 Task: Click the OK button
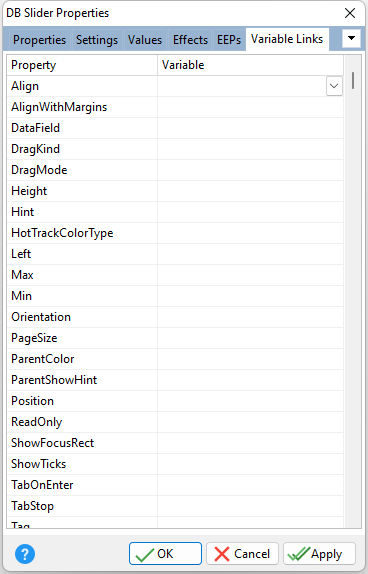pos(165,554)
